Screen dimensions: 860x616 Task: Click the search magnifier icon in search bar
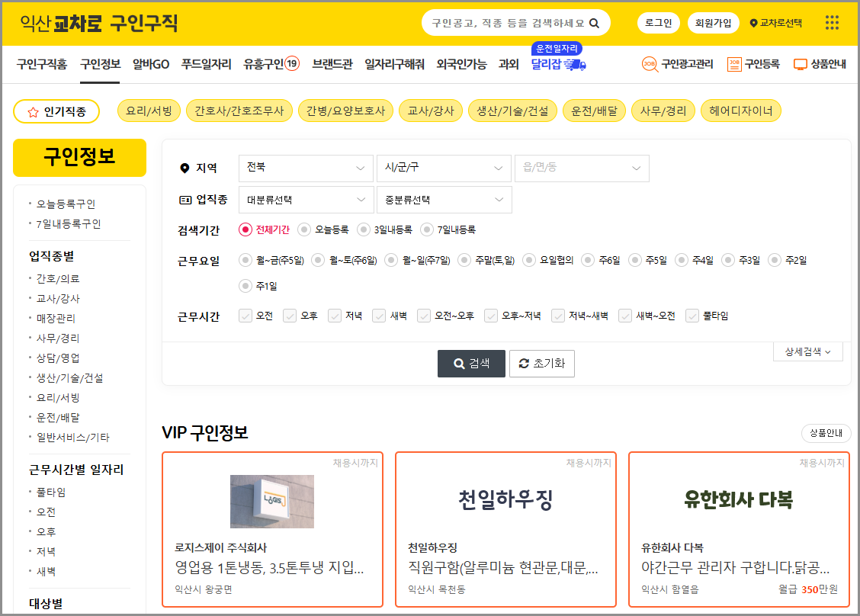point(595,22)
